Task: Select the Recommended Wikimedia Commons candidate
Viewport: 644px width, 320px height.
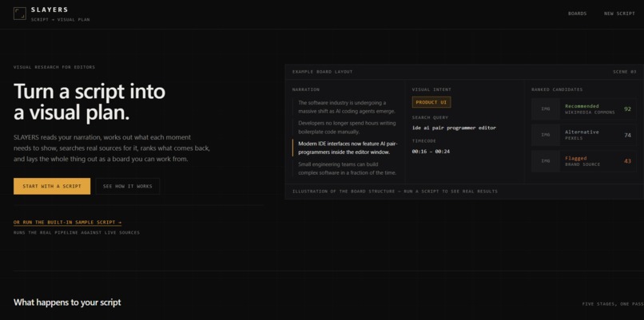Action: 583,109
